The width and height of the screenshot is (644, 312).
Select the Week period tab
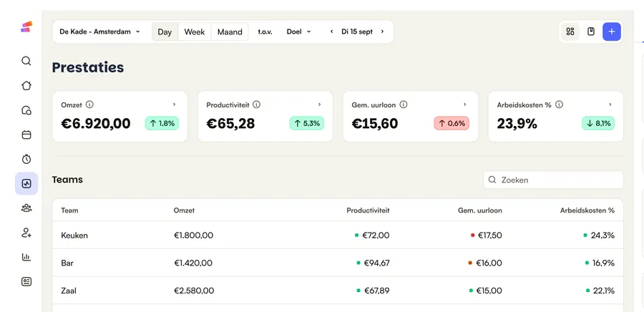tap(194, 31)
